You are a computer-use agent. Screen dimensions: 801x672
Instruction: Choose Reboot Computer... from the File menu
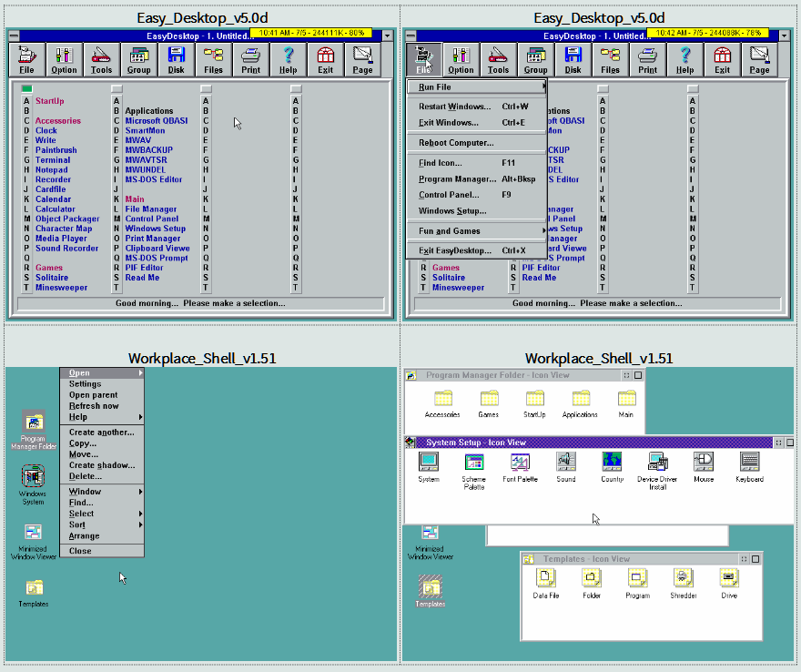click(477, 143)
